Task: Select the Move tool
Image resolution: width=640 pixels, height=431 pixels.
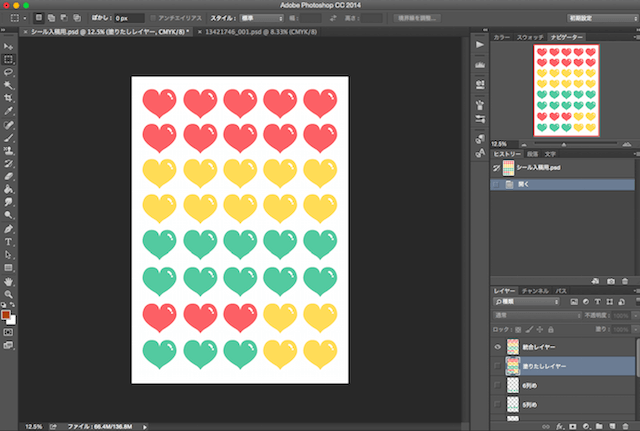Action: 8,46
